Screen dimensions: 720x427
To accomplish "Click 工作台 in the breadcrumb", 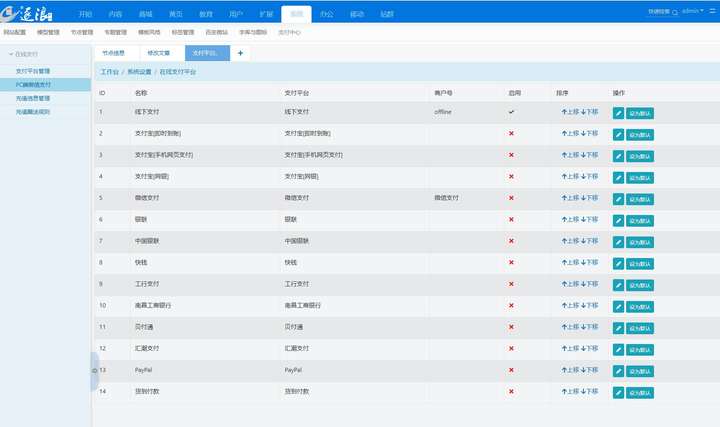I will (109, 72).
